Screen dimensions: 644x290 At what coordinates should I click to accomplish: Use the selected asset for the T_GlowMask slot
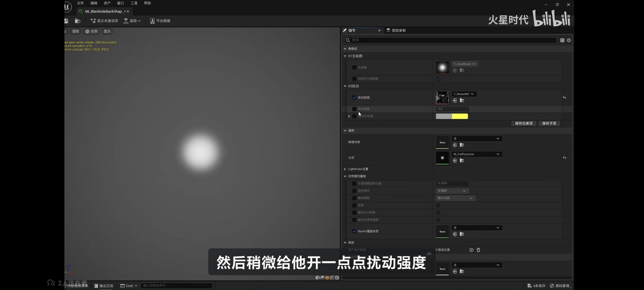[x=455, y=70]
